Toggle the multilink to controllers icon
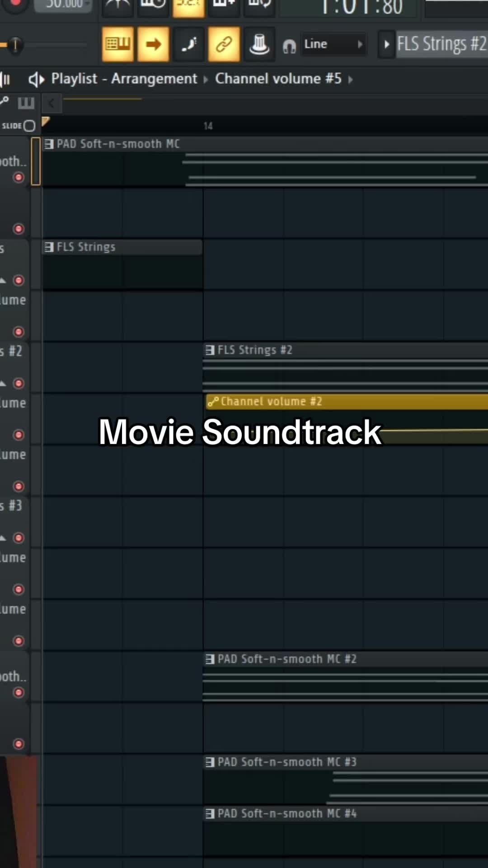 point(224,44)
